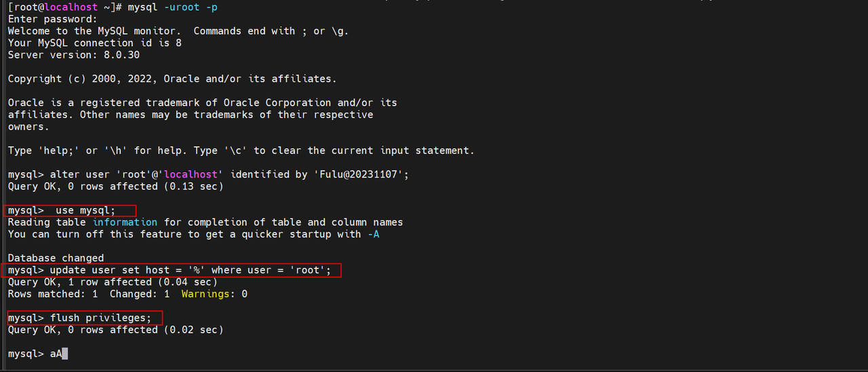Click the Oracle copyright line
868x372 pixels.
tap(172, 79)
